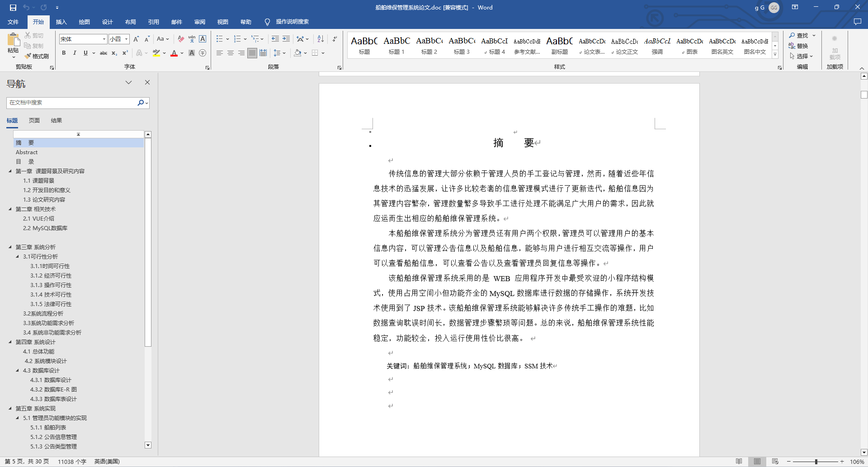Switch to the 插入 ribbon tab
The width and height of the screenshot is (868, 467).
click(x=61, y=22)
